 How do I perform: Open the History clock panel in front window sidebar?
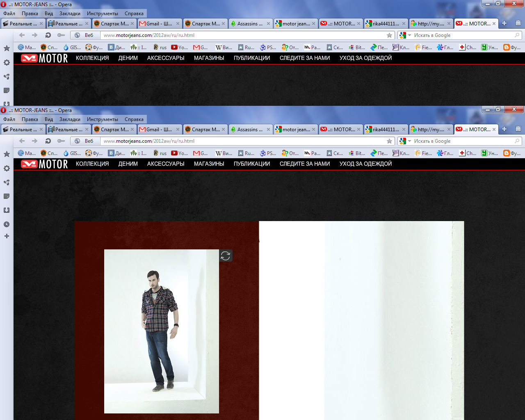click(x=7, y=224)
